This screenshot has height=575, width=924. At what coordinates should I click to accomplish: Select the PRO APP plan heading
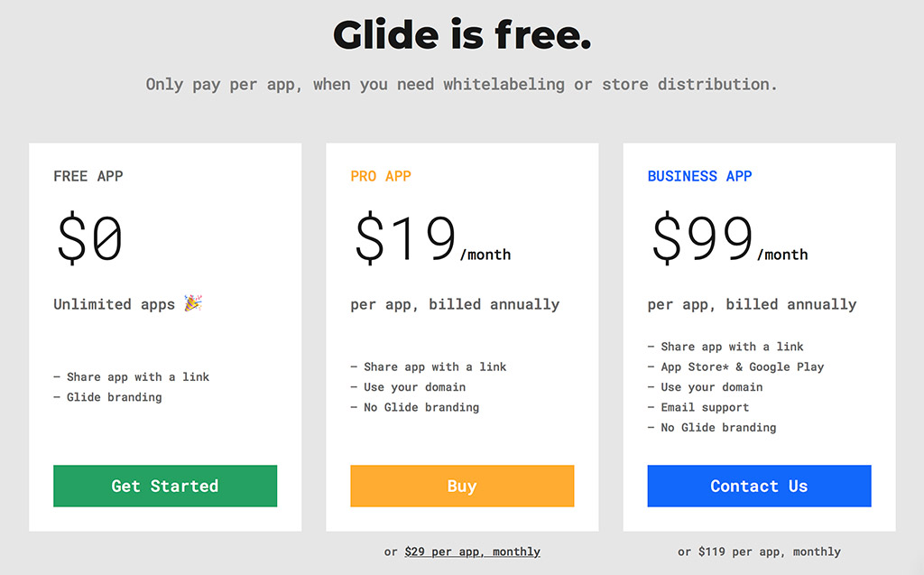click(x=381, y=176)
